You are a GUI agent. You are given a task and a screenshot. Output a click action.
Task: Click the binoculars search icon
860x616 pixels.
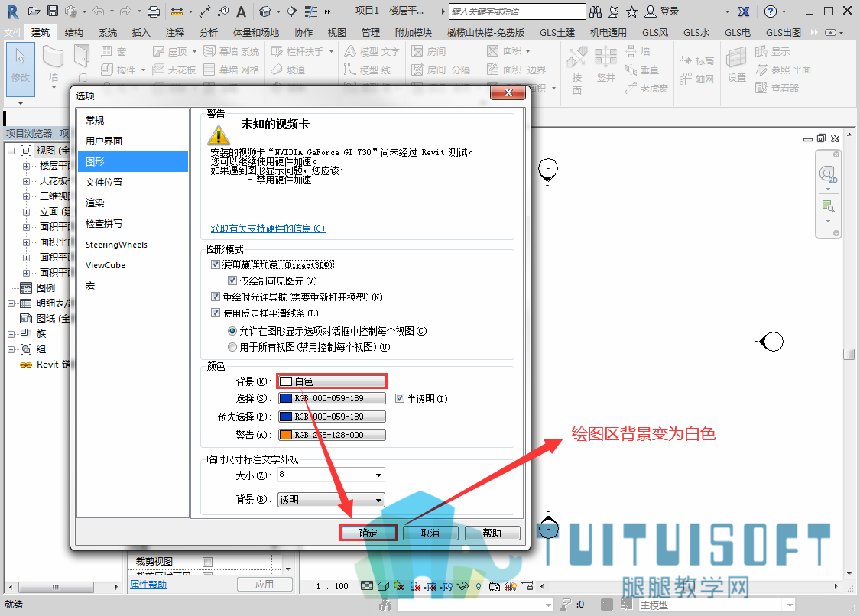tap(595, 11)
